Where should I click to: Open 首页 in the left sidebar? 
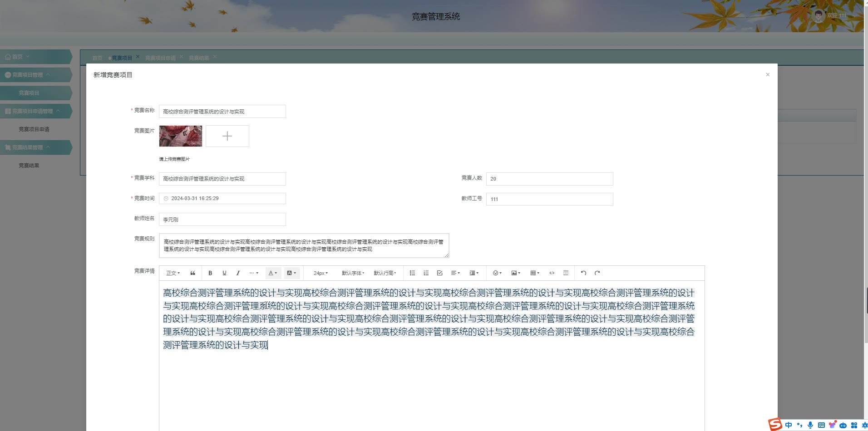[35, 57]
